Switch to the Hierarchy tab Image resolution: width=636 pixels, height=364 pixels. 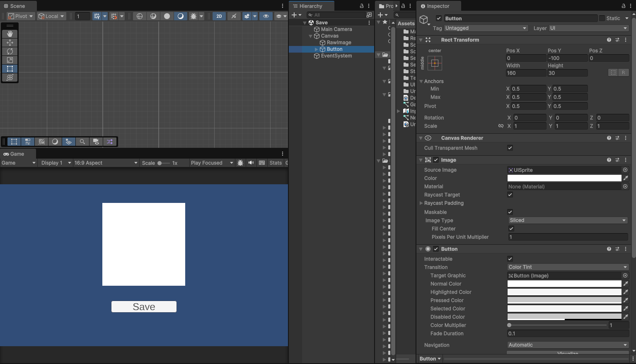point(310,6)
